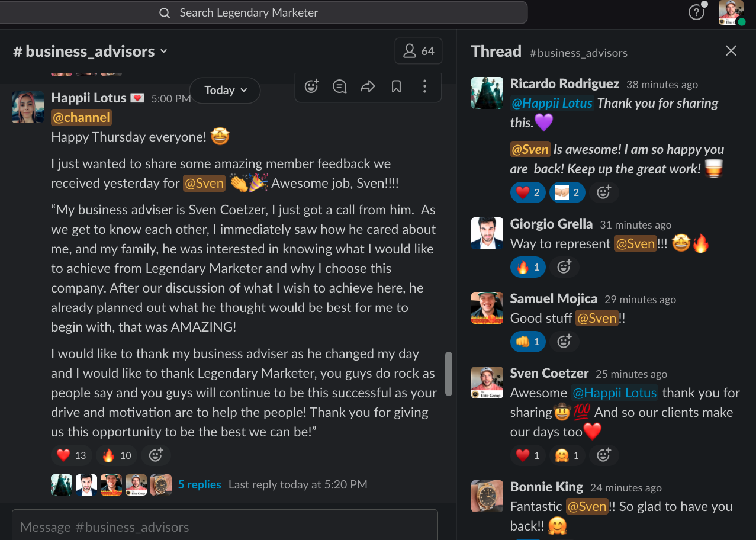Click the #business_advisors link in Thread header
The width and height of the screenshot is (756, 540).
tap(578, 53)
